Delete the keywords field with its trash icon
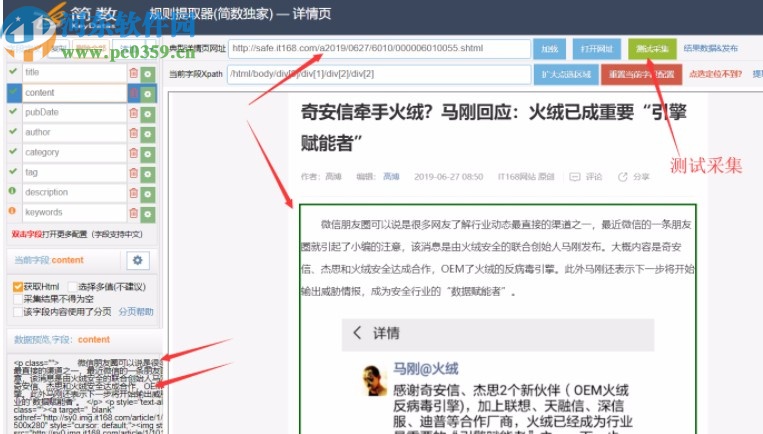 (133, 213)
